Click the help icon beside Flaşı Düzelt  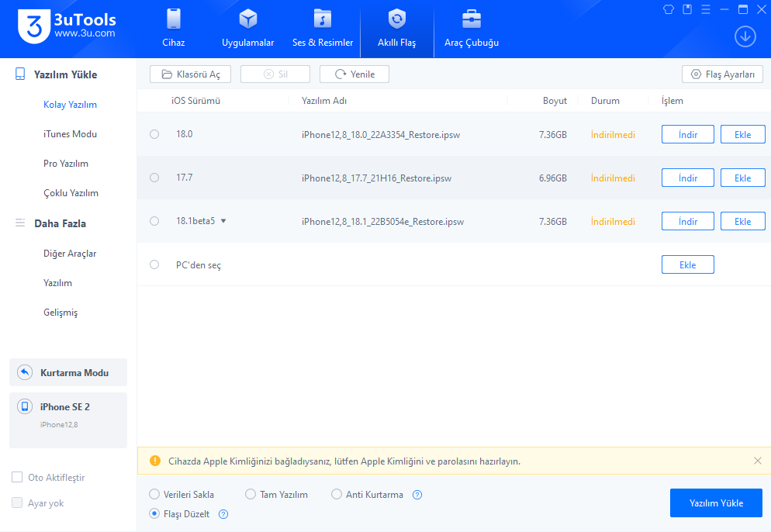point(223,514)
